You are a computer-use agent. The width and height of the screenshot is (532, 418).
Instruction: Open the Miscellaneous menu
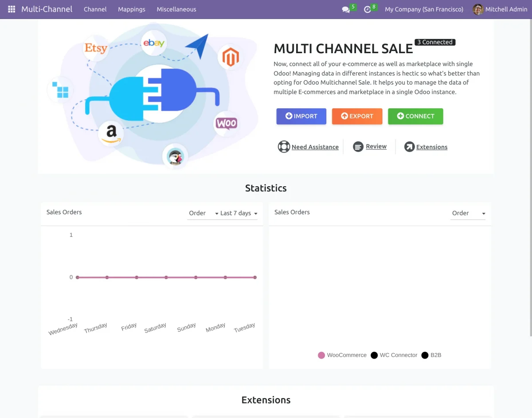(x=176, y=9)
